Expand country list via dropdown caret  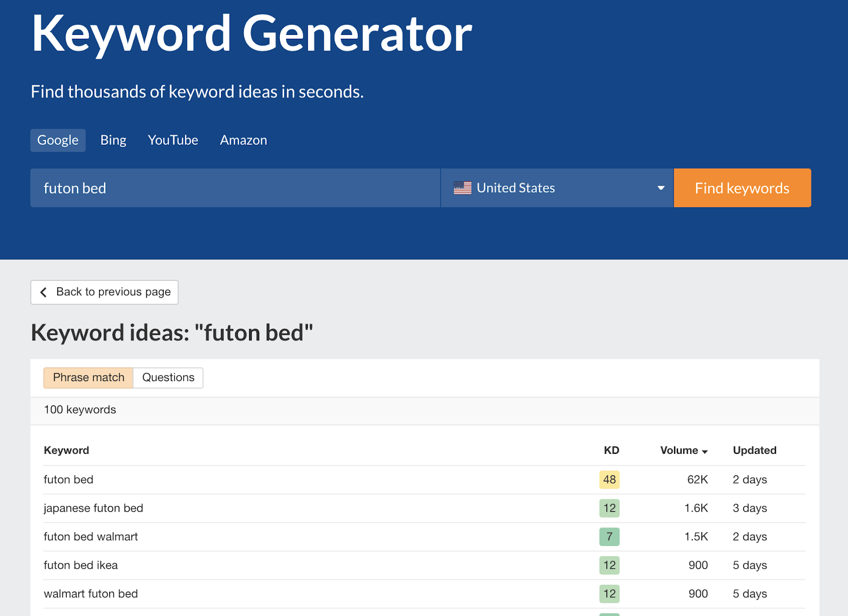[660, 188]
